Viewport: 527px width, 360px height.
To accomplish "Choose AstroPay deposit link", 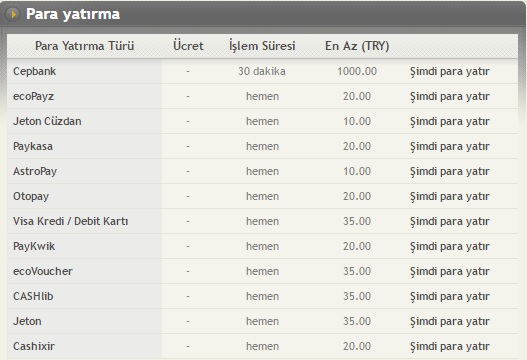I will pos(450,171).
